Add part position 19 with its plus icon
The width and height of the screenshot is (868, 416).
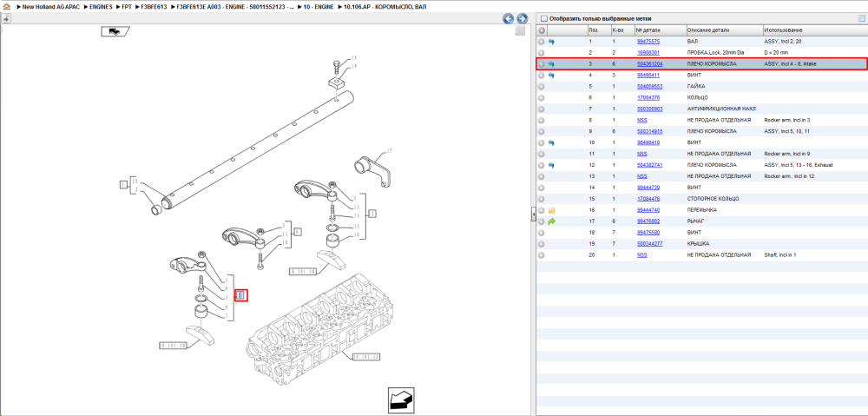542,244
